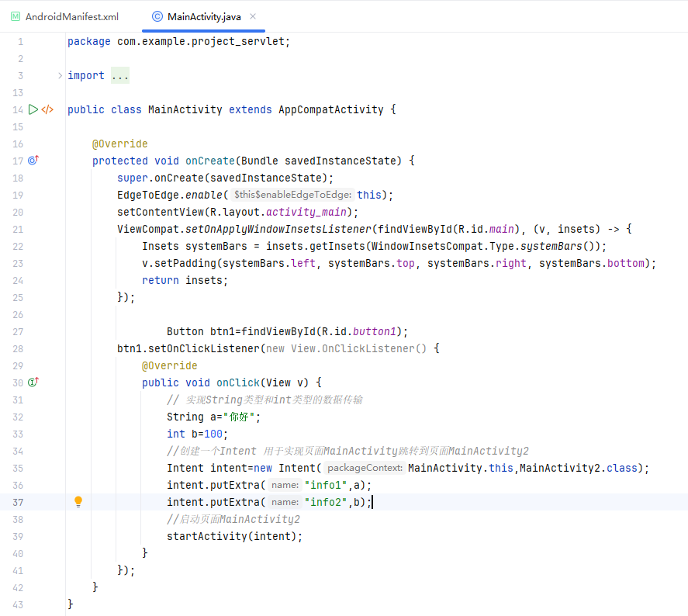Click the packageContext parameter hint

tap(365, 468)
